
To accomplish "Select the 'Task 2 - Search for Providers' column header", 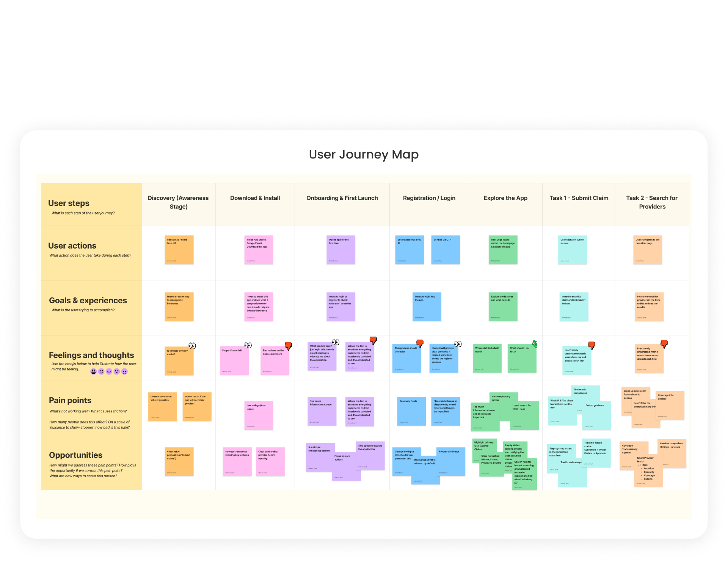I will [652, 202].
